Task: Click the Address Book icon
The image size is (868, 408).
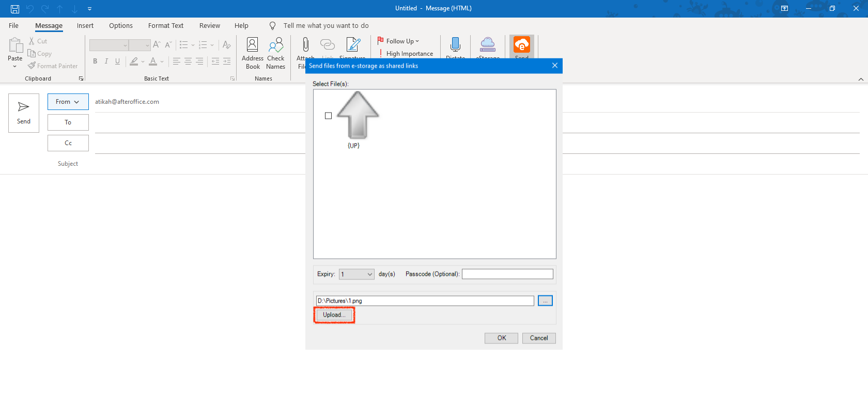Action: [x=252, y=45]
